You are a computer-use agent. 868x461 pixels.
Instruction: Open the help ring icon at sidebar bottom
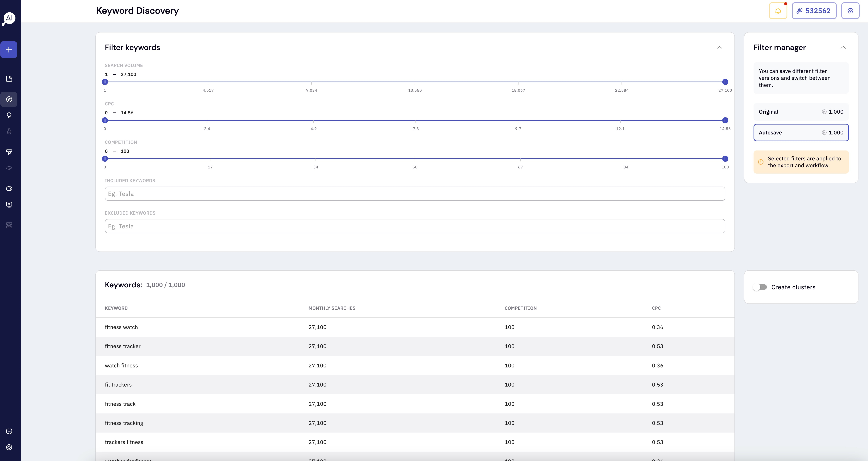click(x=9, y=447)
